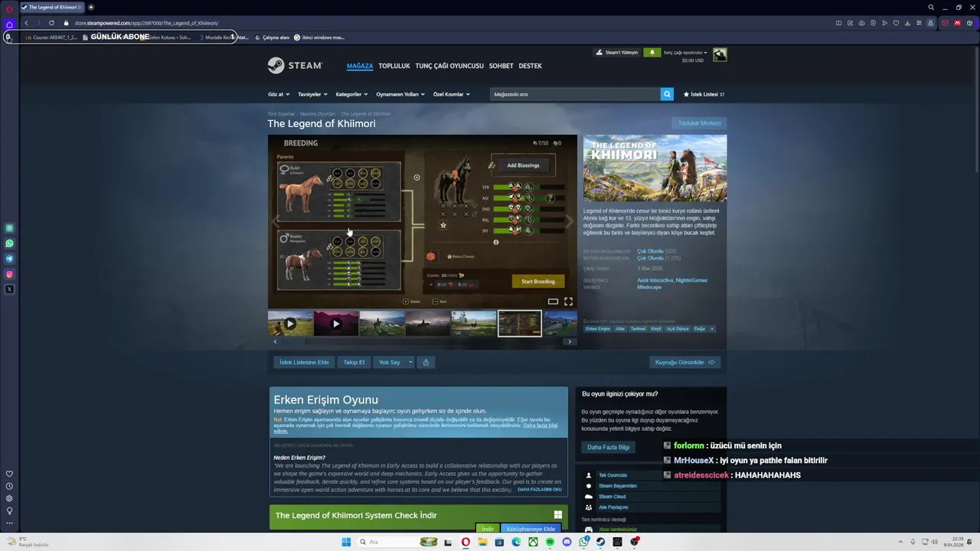Open the İstek Listesi link
The width and height of the screenshot is (980, 551).
click(704, 94)
